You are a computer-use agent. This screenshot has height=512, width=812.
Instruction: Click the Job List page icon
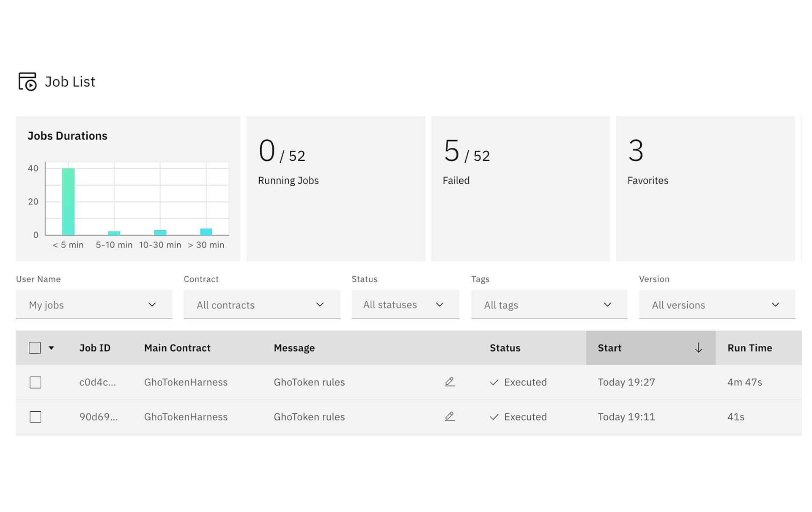27,81
